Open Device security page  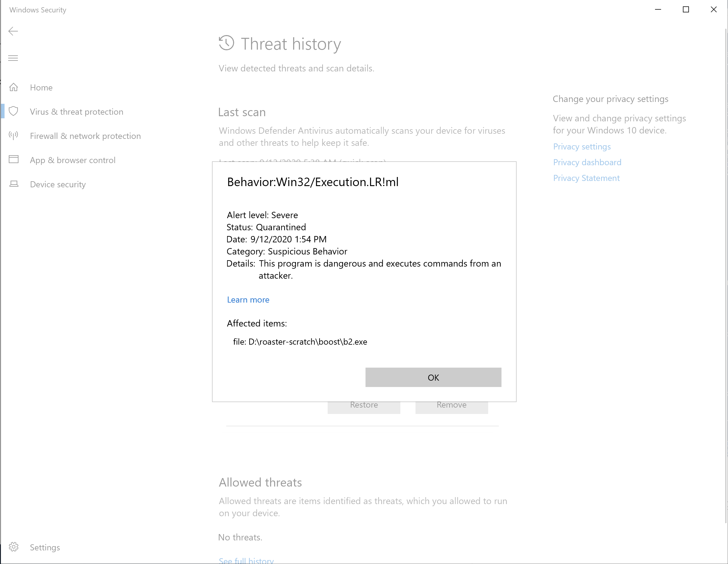click(58, 185)
